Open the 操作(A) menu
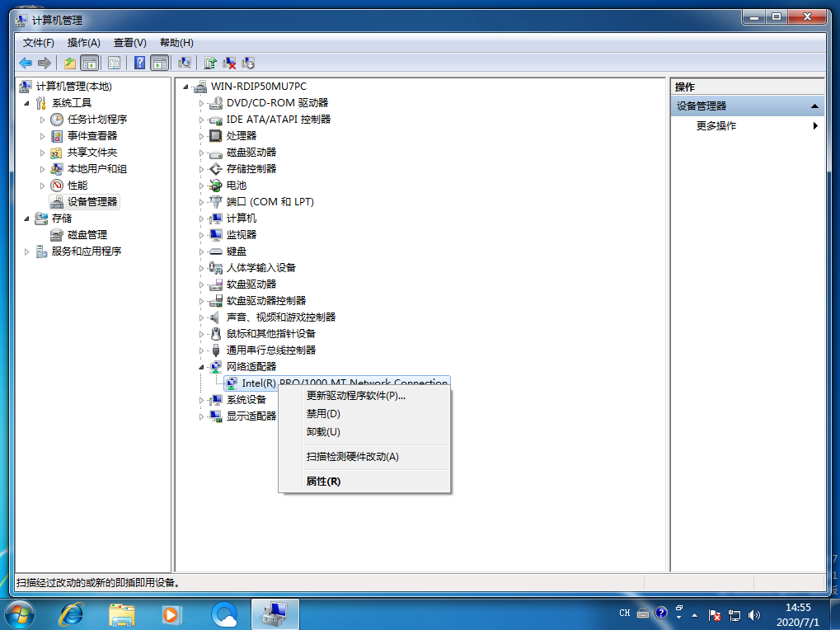Image resolution: width=840 pixels, height=630 pixels. (x=83, y=43)
